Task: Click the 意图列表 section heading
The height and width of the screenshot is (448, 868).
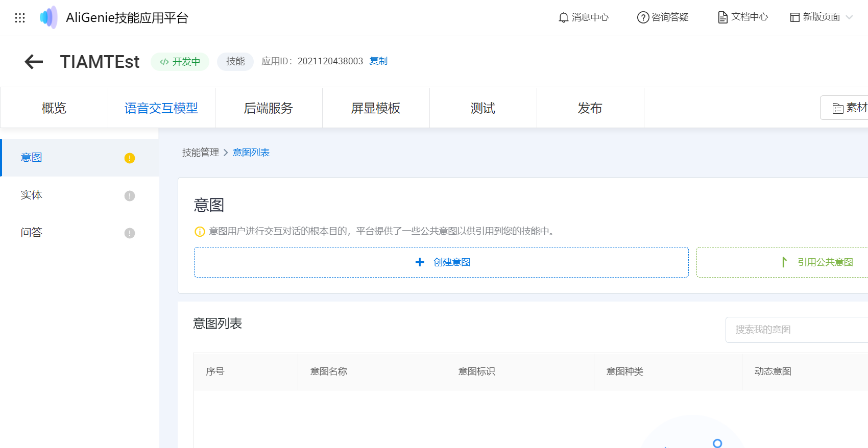Action: (x=218, y=323)
